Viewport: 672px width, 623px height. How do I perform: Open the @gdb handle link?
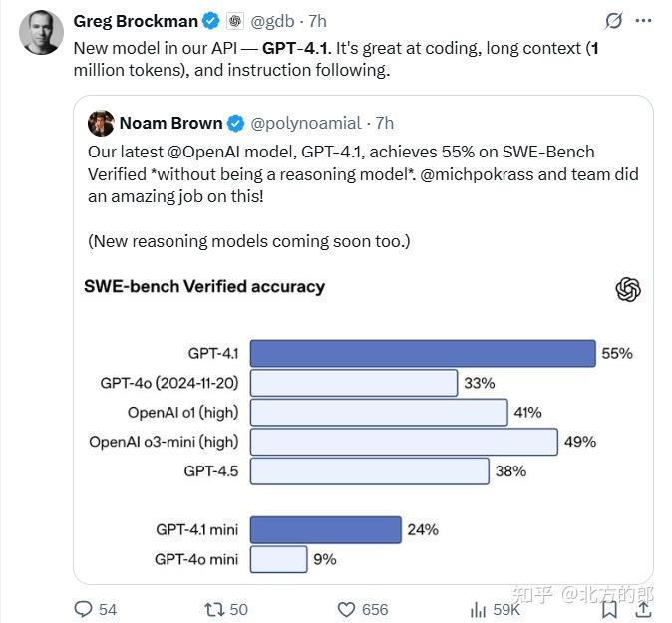pos(272,20)
